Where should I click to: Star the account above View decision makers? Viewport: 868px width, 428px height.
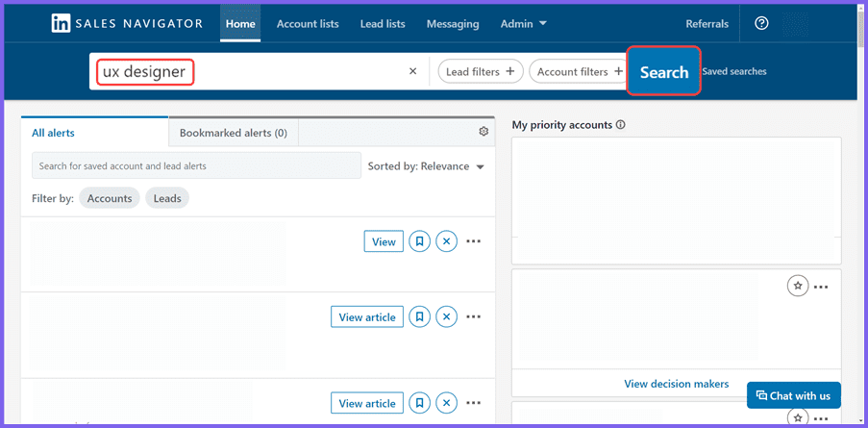[x=798, y=286]
